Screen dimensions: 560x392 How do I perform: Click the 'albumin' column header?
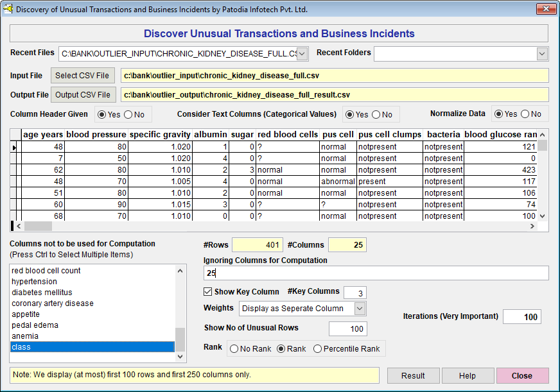(211, 135)
